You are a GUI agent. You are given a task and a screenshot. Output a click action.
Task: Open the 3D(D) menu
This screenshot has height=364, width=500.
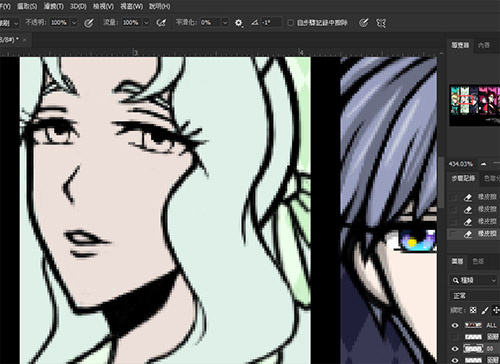tap(78, 6)
